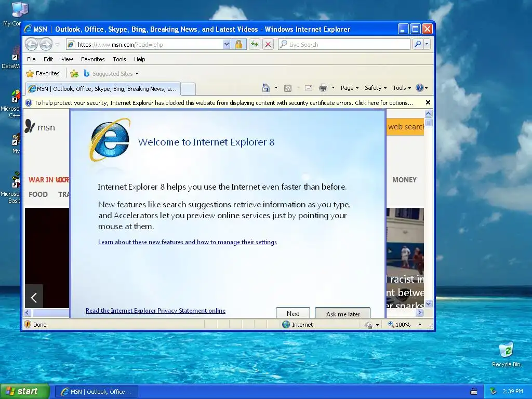
Task: Click the Windows Start button
Action: pos(24,391)
